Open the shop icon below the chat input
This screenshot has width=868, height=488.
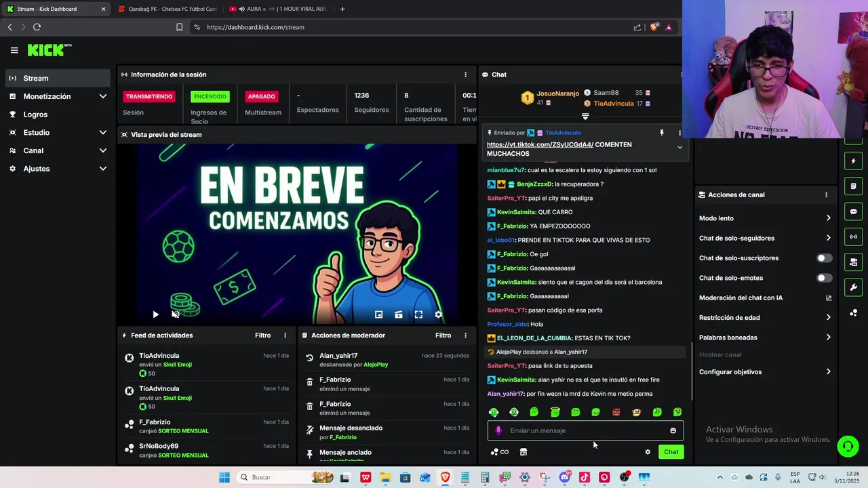point(524,452)
